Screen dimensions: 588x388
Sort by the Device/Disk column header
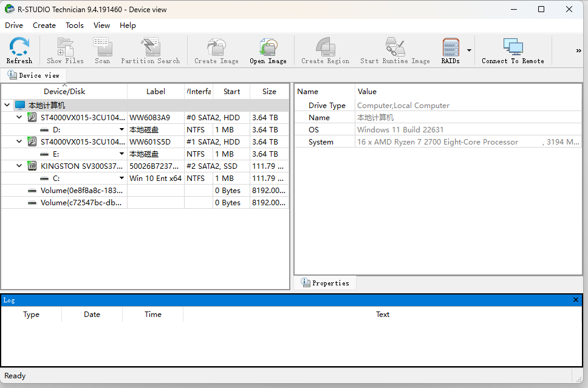pyautogui.click(x=64, y=92)
